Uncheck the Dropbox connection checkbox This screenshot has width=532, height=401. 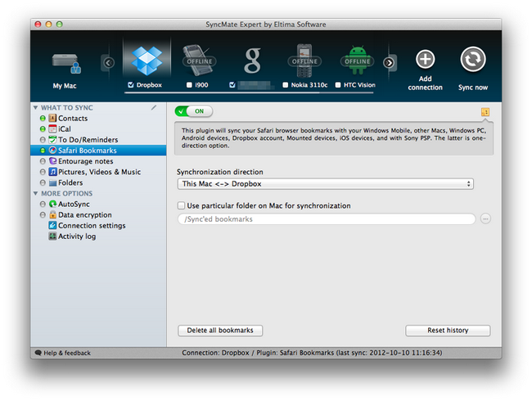click(131, 85)
